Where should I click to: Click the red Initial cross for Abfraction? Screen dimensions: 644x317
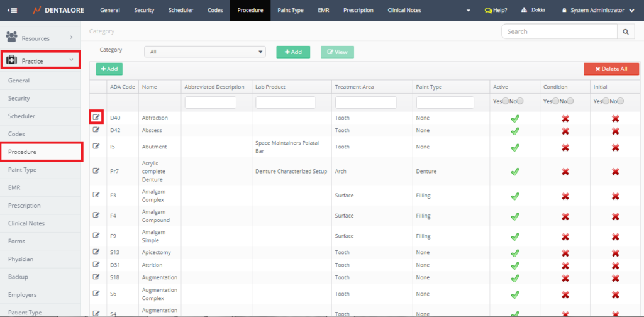point(615,118)
